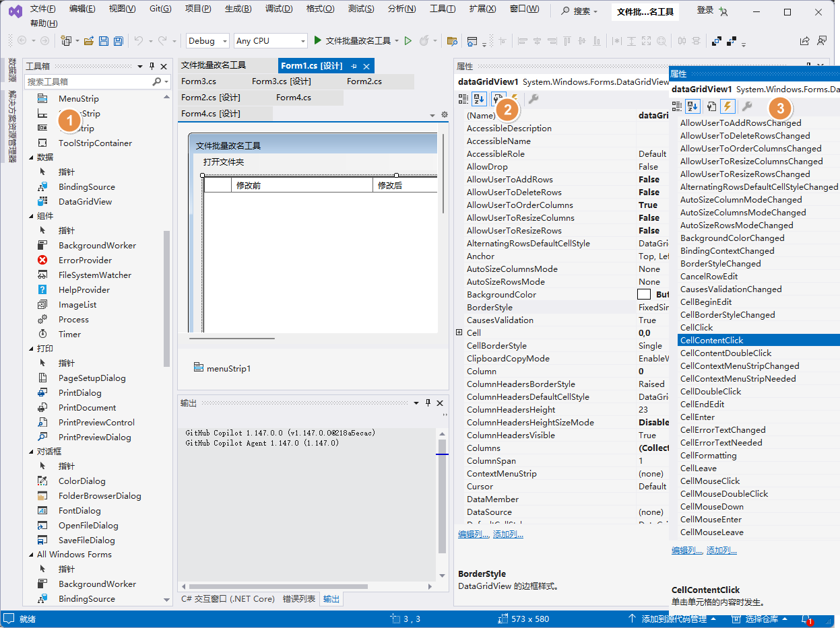Image resolution: width=840 pixels, height=628 pixels.
Task: Save the current file with the single-disk icon
Action: (104, 41)
